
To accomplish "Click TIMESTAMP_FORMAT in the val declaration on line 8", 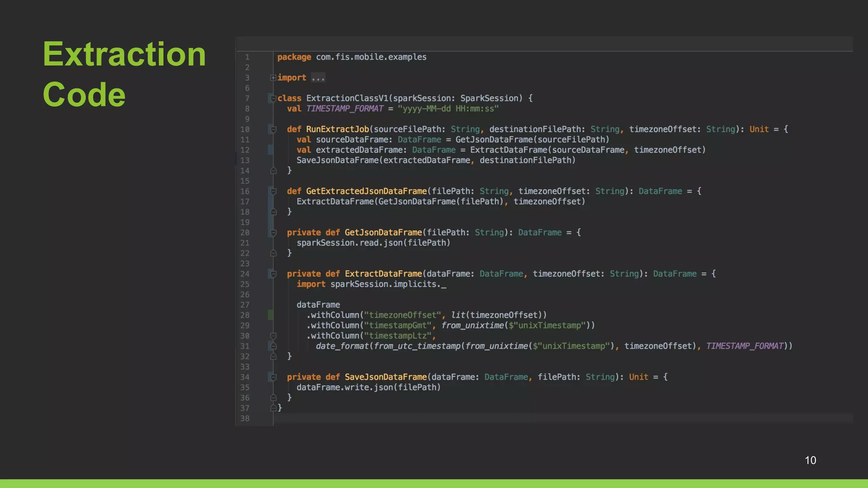I will tap(345, 109).
